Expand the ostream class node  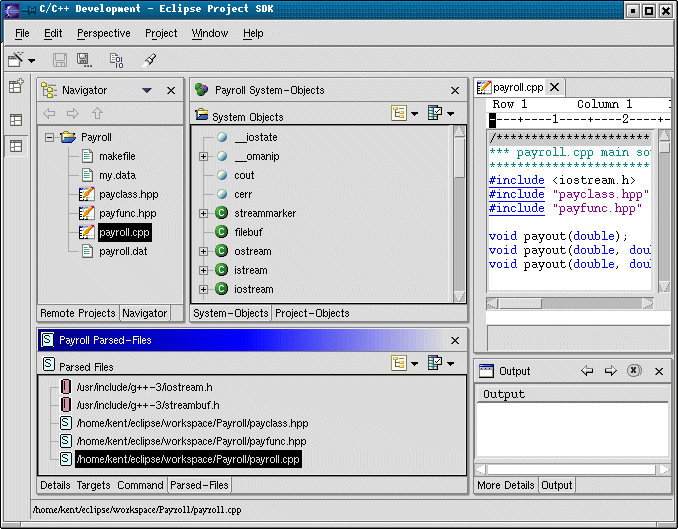204,251
